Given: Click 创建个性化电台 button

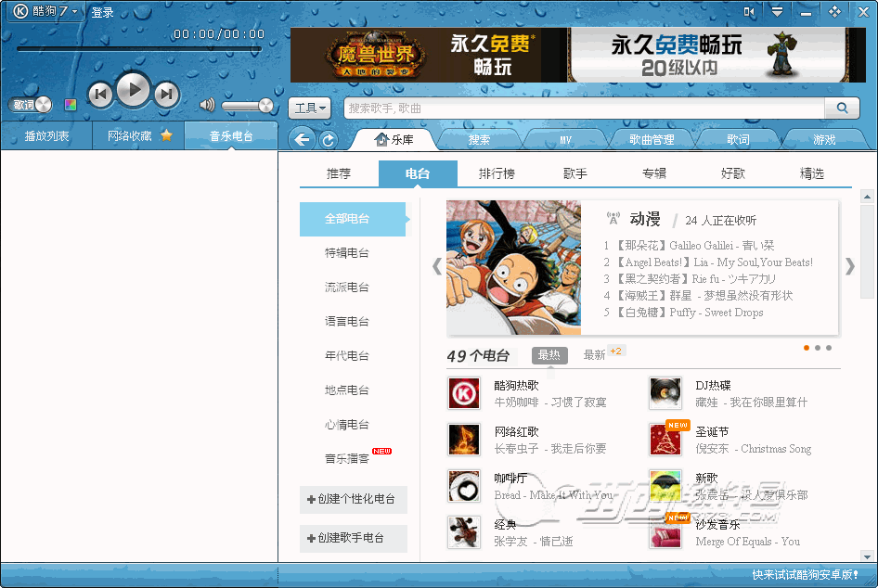Looking at the screenshot, I should click(354, 499).
